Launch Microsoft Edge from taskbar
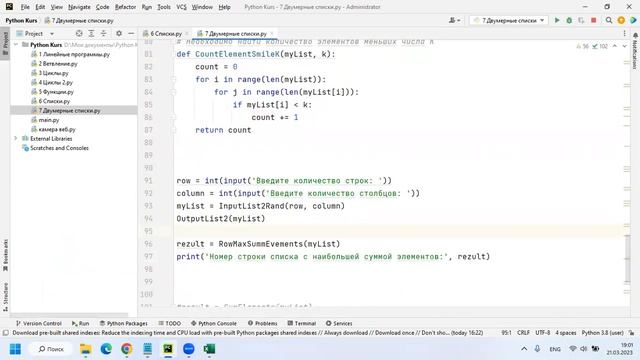The image size is (640, 360). [106, 349]
